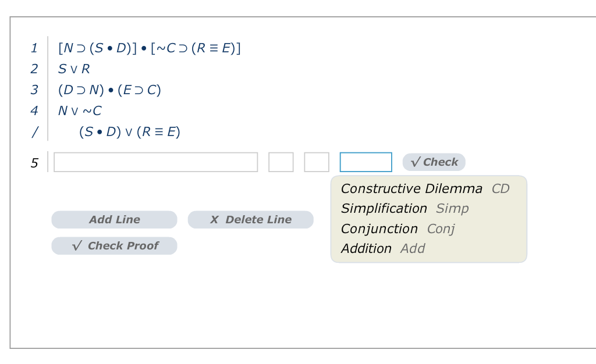Click the highlighted rule name input box
Screen dimensions: 596x364
[366, 162]
